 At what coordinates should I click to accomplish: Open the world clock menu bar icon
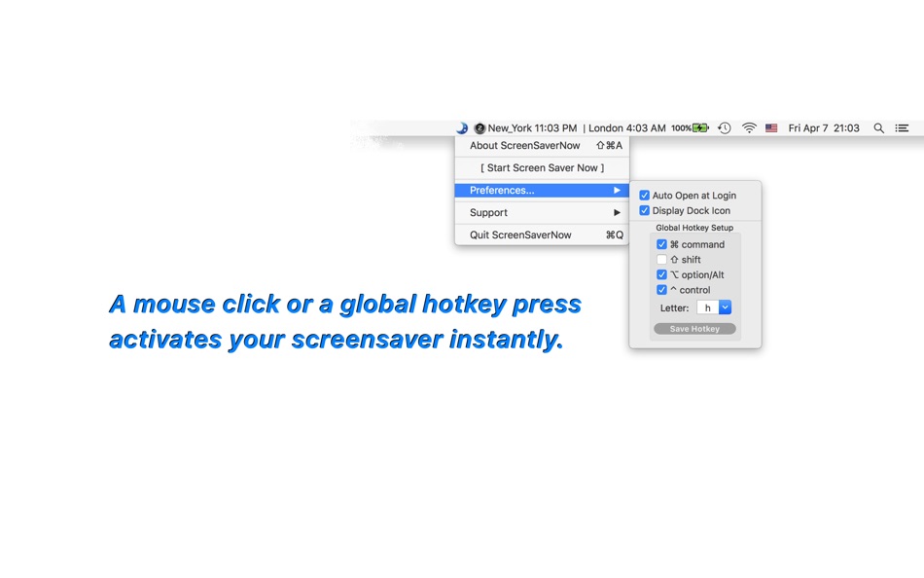coord(480,128)
